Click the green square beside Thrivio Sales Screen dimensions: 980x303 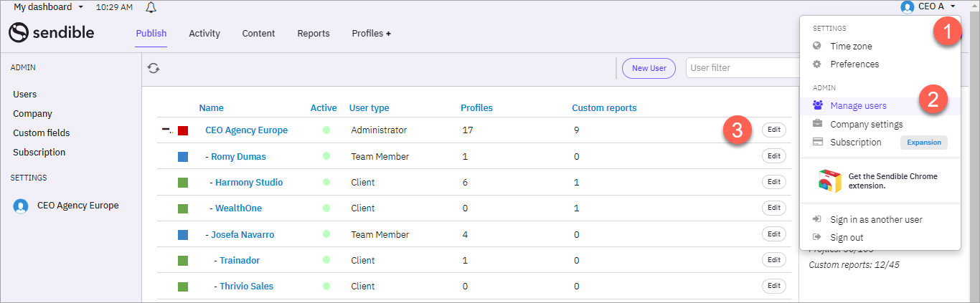pyautogui.click(x=183, y=287)
